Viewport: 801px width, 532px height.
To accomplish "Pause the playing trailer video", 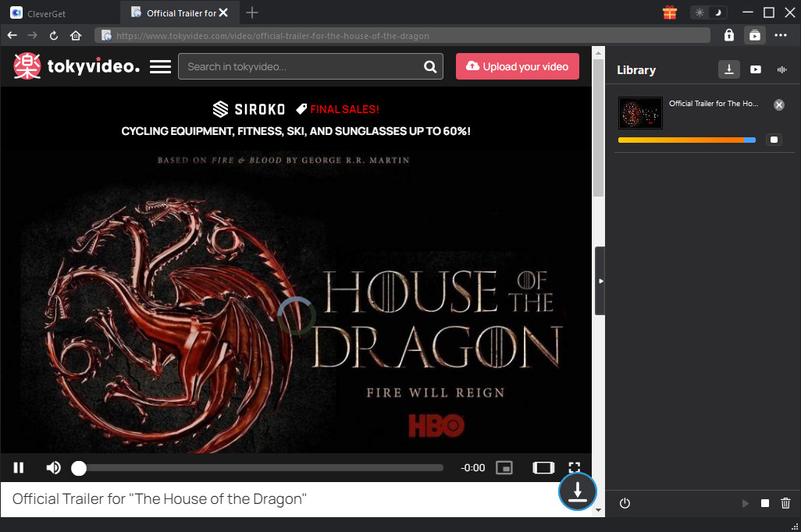I will 19,467.
